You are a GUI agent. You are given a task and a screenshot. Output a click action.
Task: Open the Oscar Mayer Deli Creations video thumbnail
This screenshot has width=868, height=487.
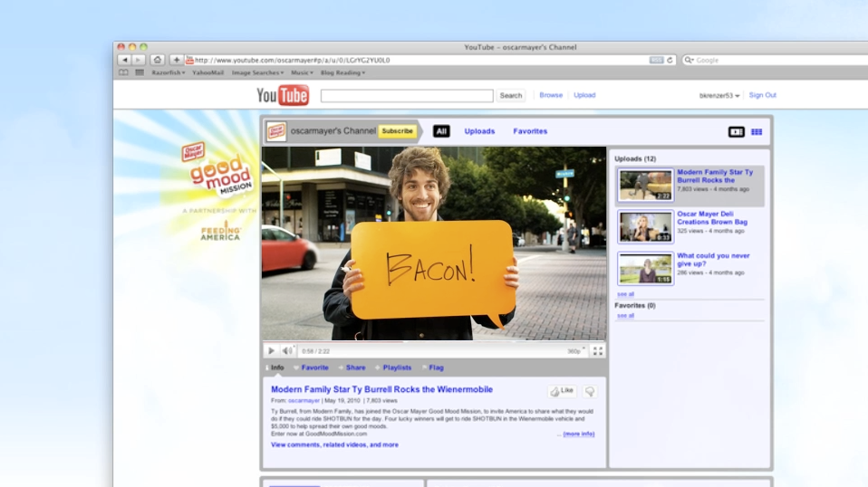click(645, 226)
